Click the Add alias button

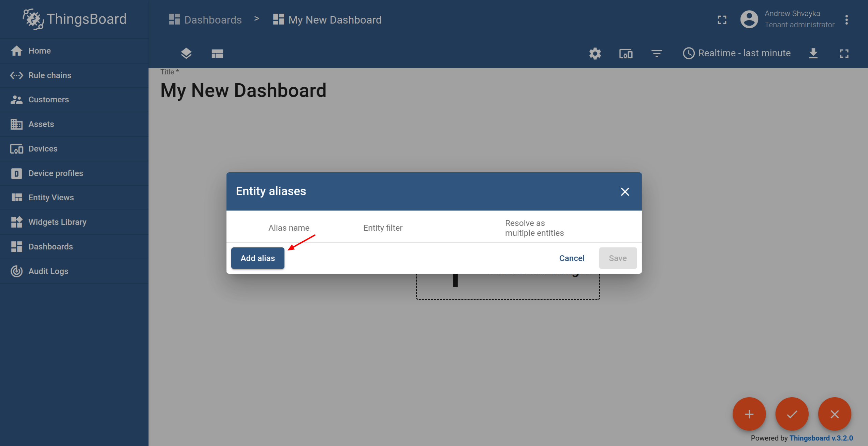coord(258,258)
